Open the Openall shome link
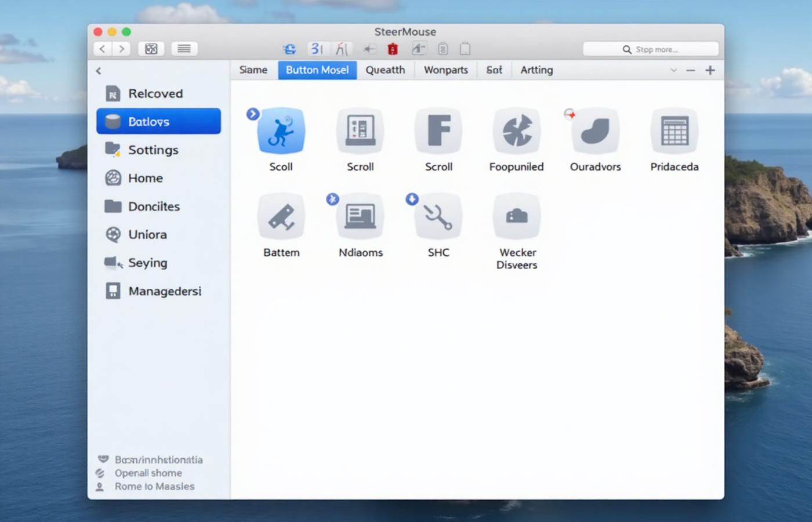The height and width of the screenshot is (522, 812). coord(148,473)
